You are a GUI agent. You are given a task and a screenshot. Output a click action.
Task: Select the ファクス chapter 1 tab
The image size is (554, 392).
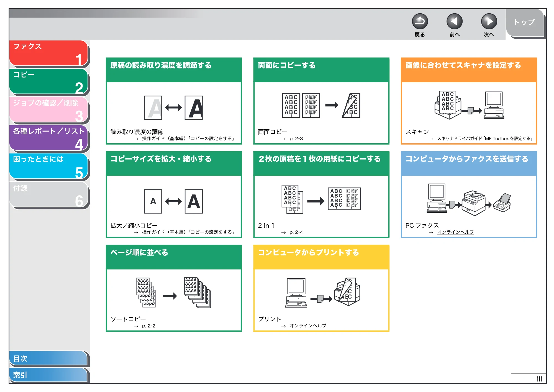point(49,53)
